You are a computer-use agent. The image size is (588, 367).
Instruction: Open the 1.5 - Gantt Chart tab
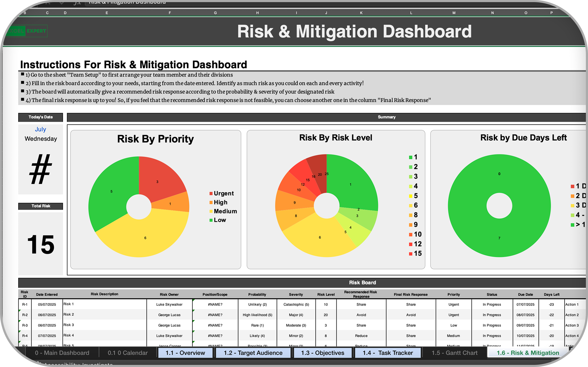pos(454,353)
